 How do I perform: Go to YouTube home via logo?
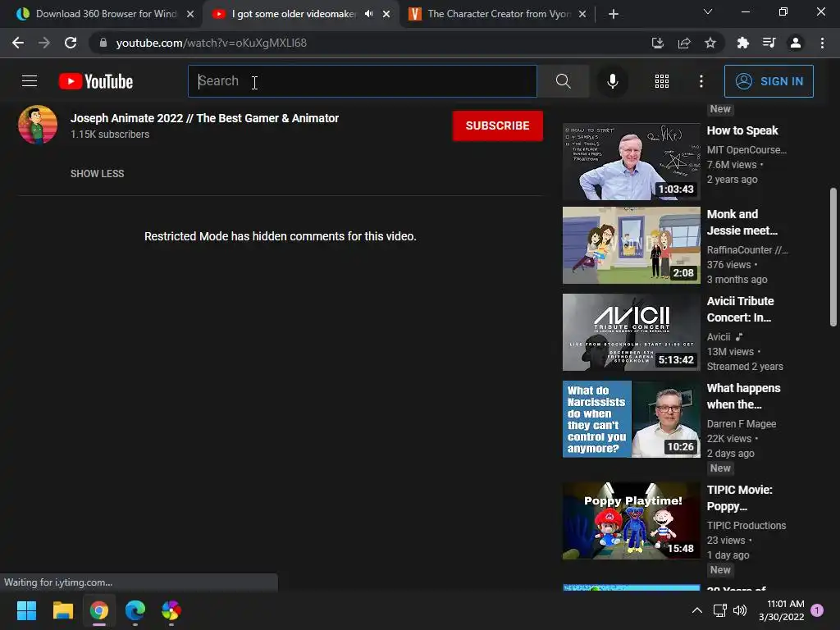(96, 81)
